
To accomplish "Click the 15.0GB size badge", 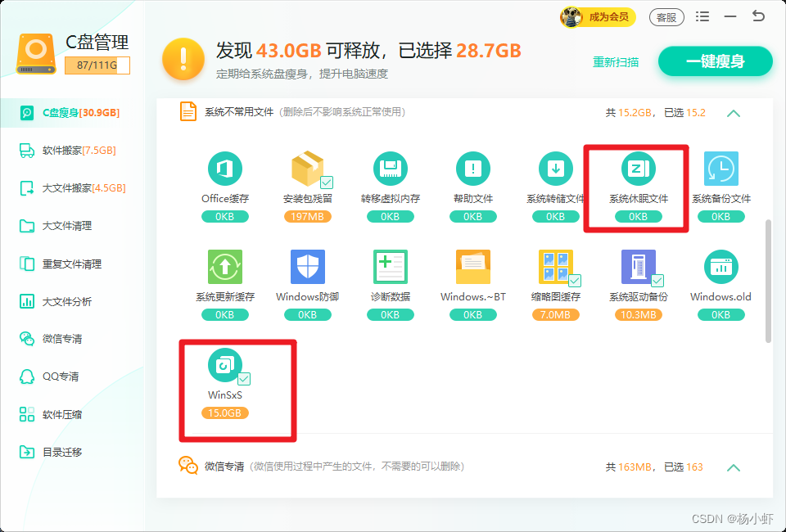I will [x=224, y=413].
